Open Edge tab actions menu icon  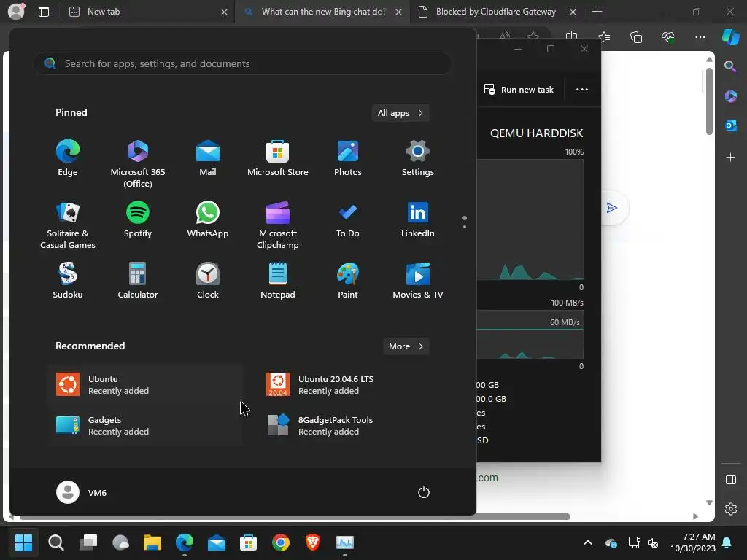(44, 12)
